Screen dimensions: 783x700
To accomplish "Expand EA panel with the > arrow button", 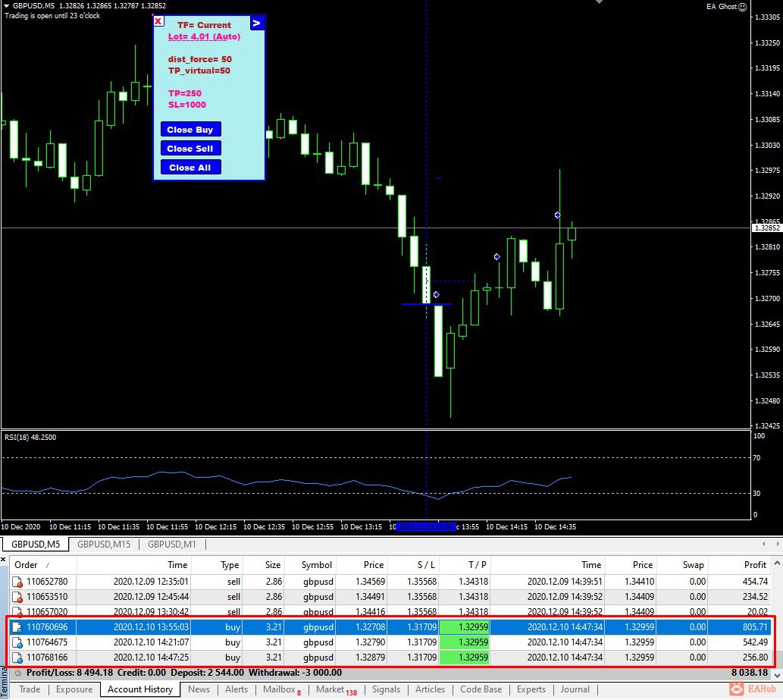I will click(257, 23).
